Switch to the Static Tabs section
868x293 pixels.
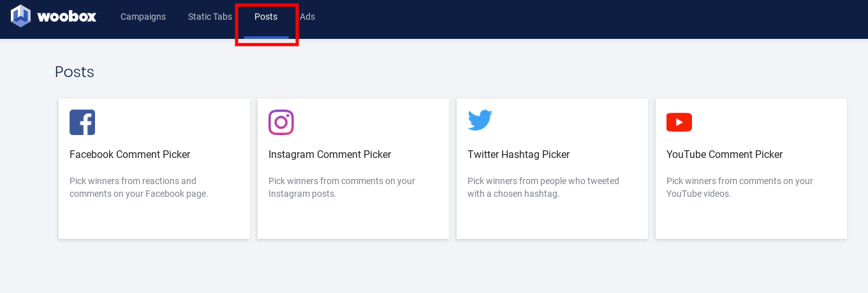[210, 17]
